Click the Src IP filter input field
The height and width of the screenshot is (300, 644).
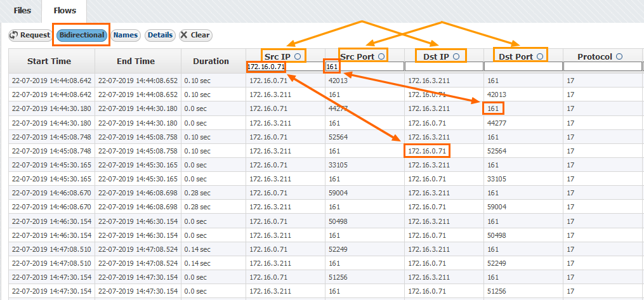coord(284,67)
